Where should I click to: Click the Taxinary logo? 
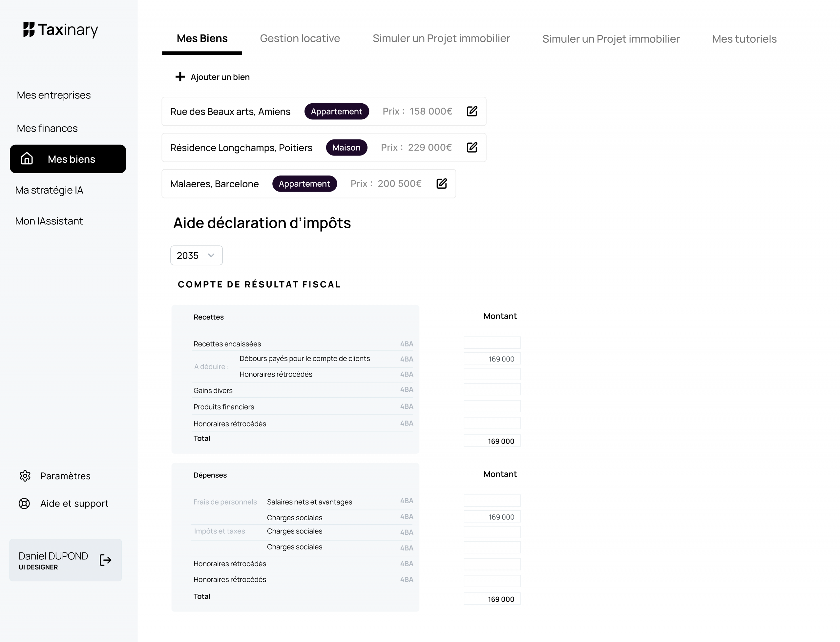click(x=60, y=30)
